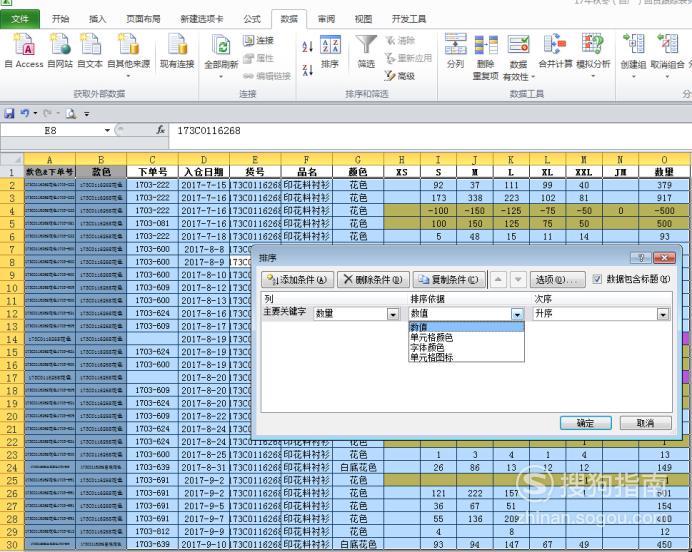This screenshot has width=692, height=552.
Task: Undo last action icon
Action: [25, 113]
